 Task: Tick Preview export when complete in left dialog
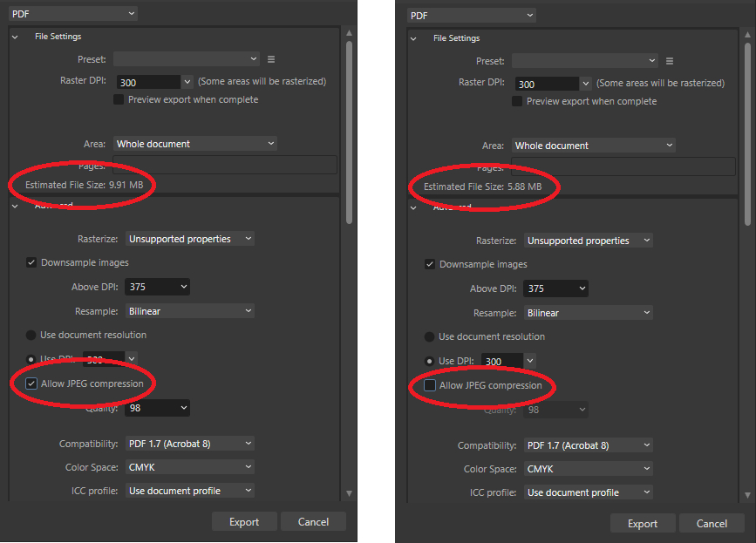tap(119, 99)
